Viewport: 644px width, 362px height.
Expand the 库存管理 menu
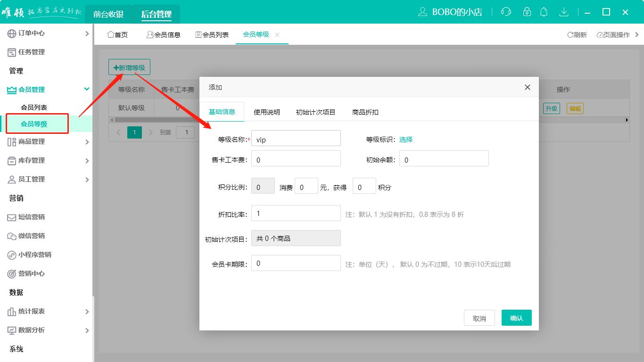(87, 161)
